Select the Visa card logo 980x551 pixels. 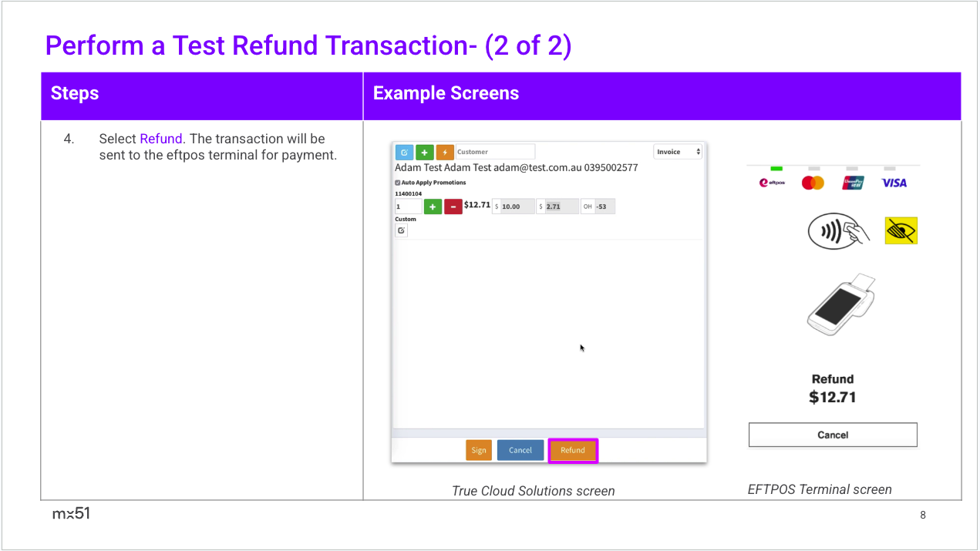point(894,183)
